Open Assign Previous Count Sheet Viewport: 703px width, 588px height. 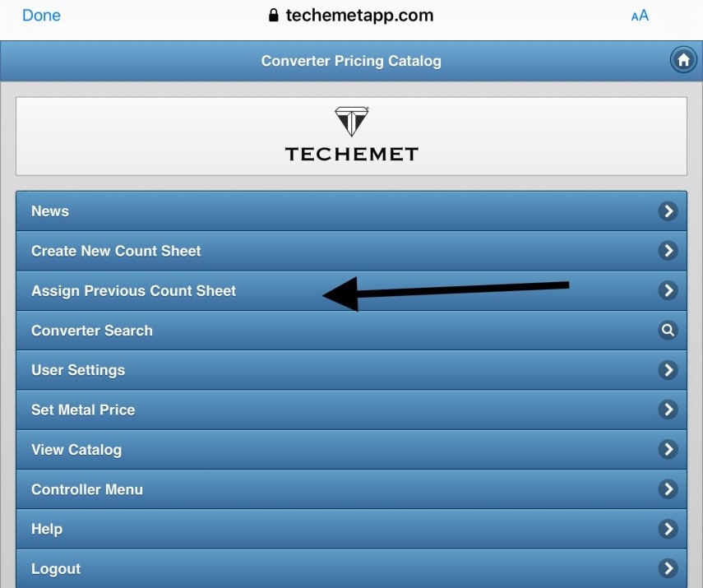point(133,290)
